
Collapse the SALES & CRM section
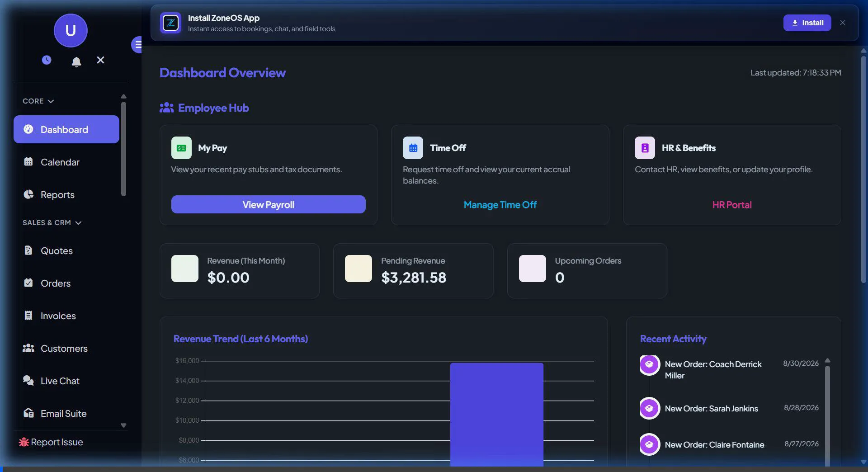coord(52,222)
